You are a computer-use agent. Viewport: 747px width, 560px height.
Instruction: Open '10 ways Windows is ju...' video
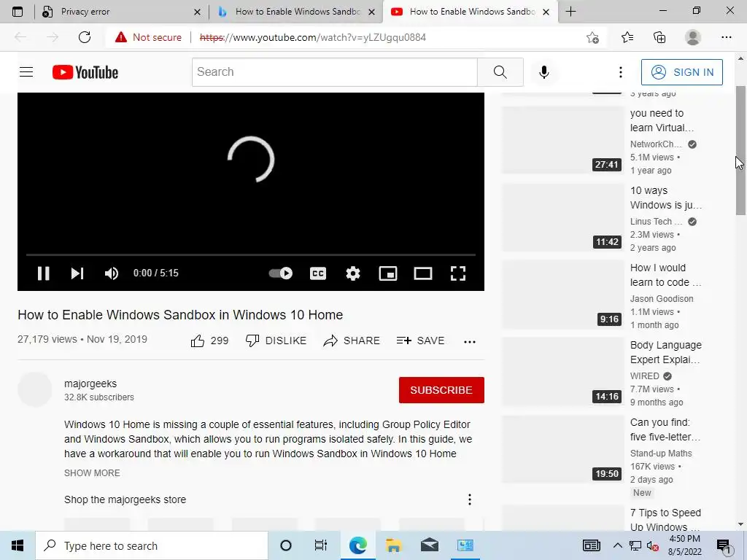point(665,198)
